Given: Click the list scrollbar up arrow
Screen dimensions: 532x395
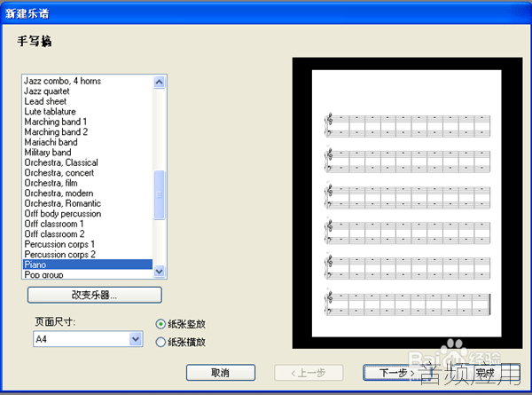Looking at the screenshot, I should click(159, 82).
